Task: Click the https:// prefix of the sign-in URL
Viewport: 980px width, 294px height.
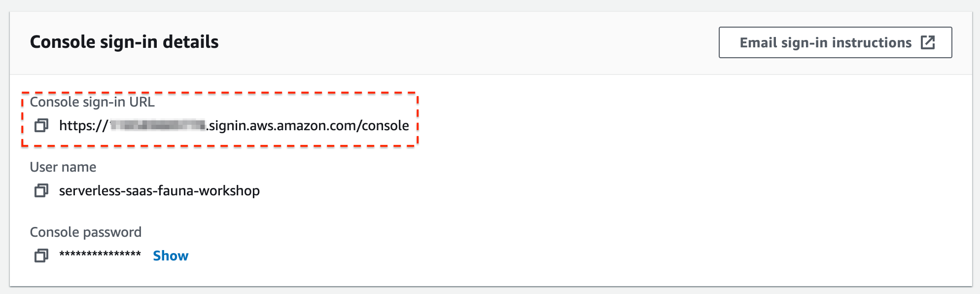Action: 83,125
